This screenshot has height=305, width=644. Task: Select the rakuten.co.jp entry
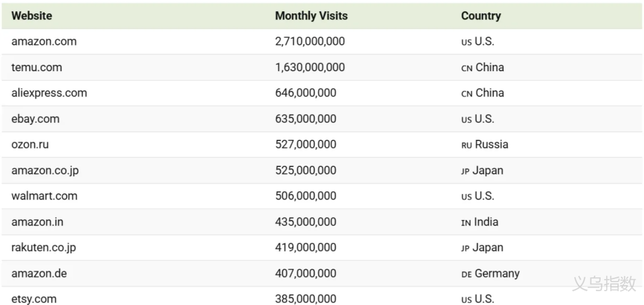[x=44, y=248]
